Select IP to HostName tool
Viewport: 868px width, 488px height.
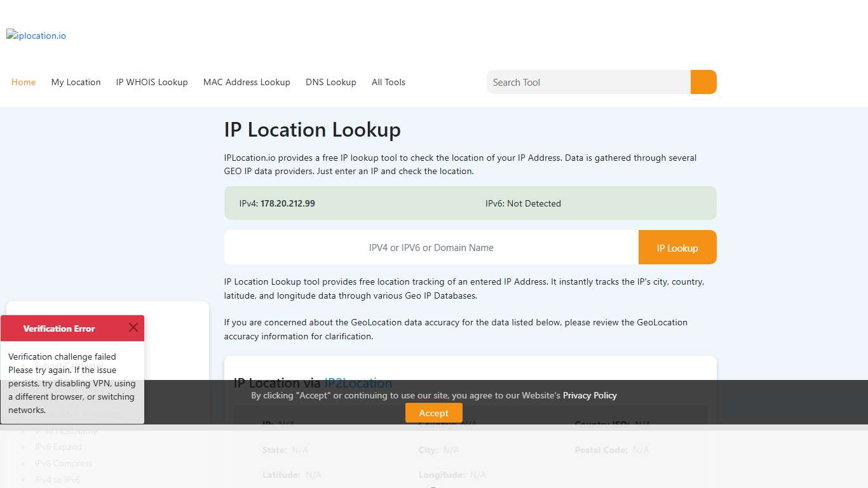tap(66, 430)
